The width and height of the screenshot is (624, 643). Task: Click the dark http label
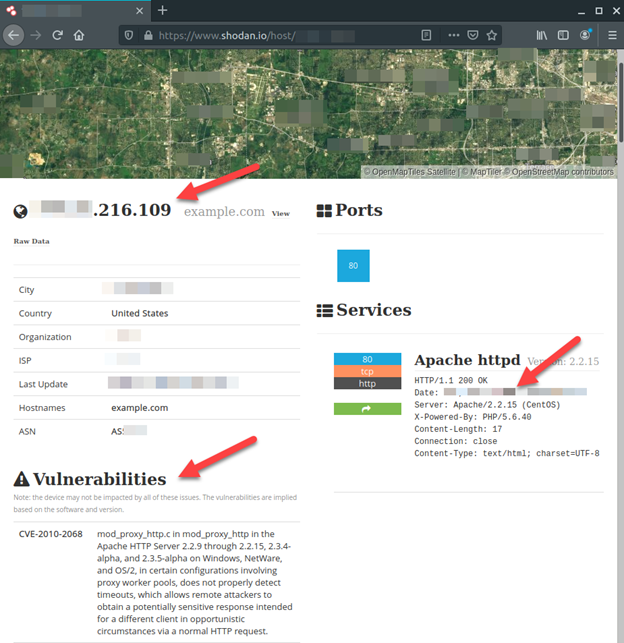pos(367,383)
